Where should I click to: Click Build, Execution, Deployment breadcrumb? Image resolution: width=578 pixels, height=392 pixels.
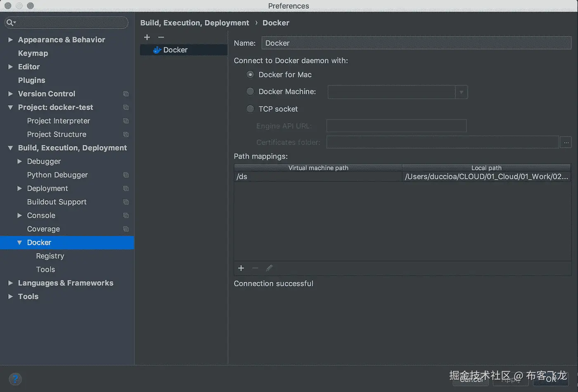click(194, 23)
